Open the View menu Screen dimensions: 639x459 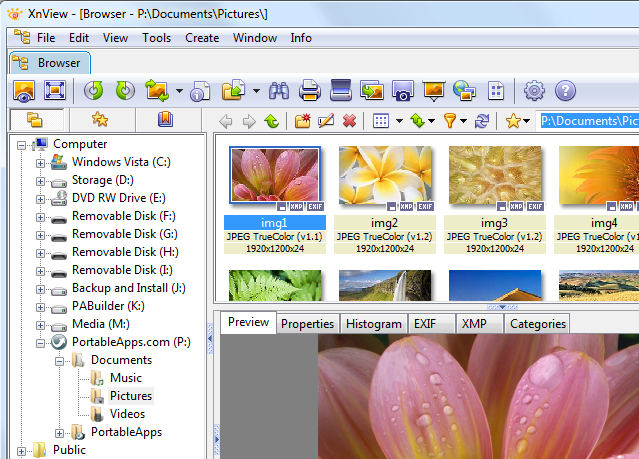tap(115, 38)
